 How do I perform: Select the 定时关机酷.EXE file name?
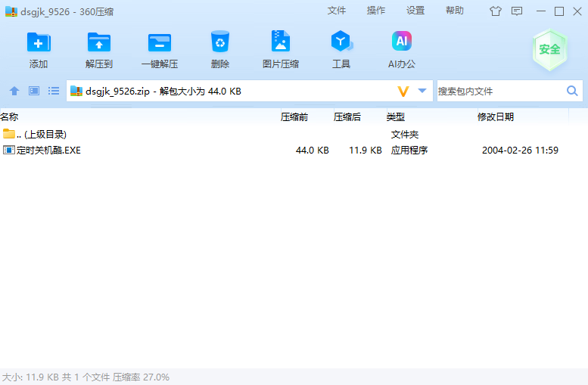[x=48, y=151]
